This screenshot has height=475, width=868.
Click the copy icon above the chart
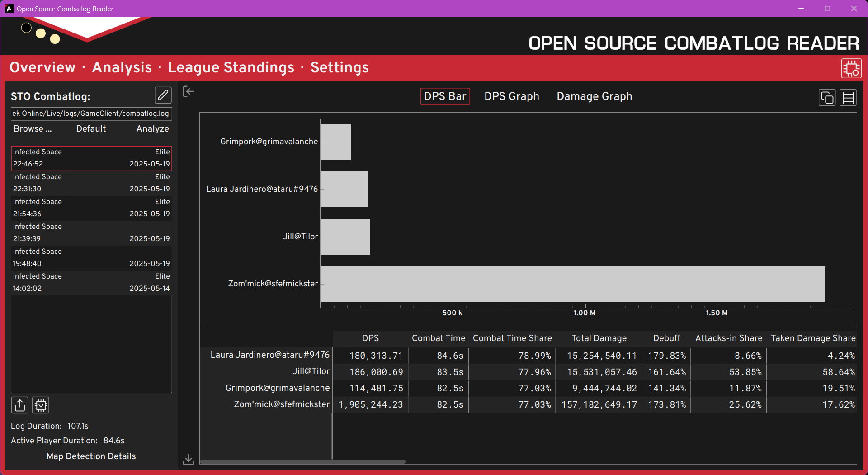point(827,98)
